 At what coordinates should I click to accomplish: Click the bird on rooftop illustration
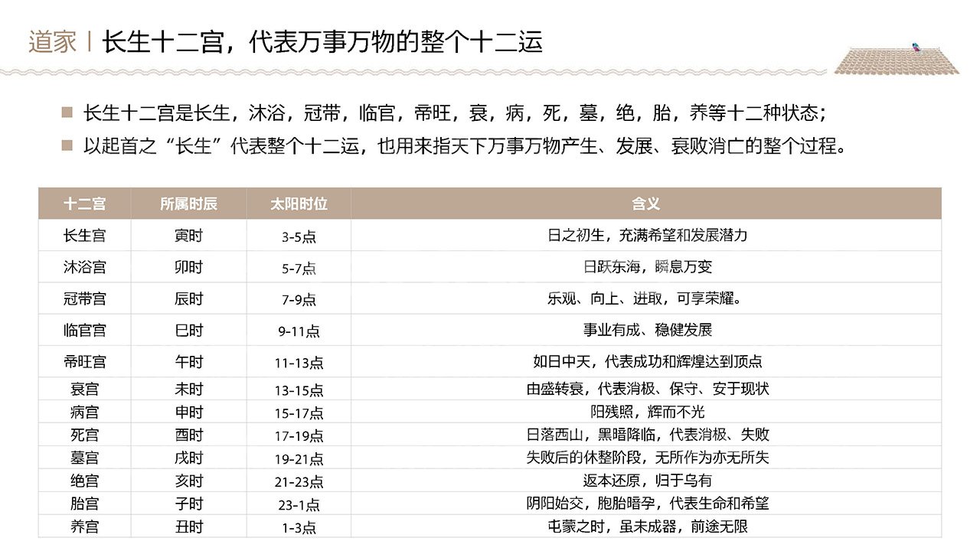pyautogui.click(x=914, y=47)
